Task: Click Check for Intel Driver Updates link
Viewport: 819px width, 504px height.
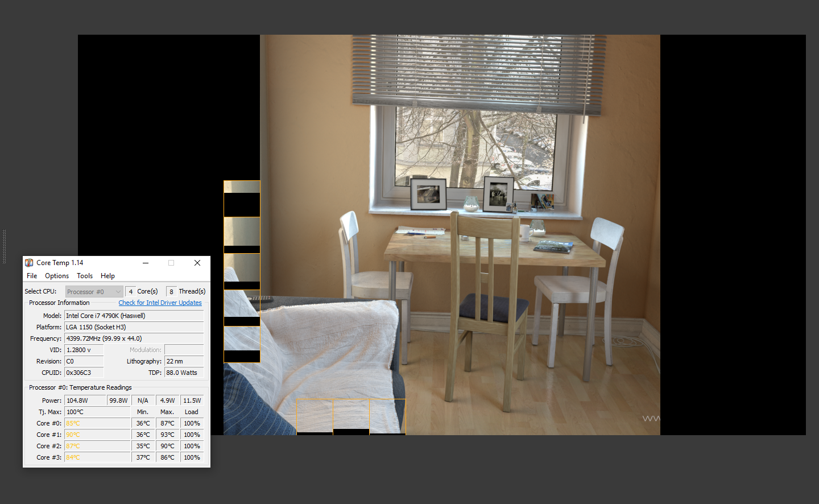Action: tap(160, 303)
